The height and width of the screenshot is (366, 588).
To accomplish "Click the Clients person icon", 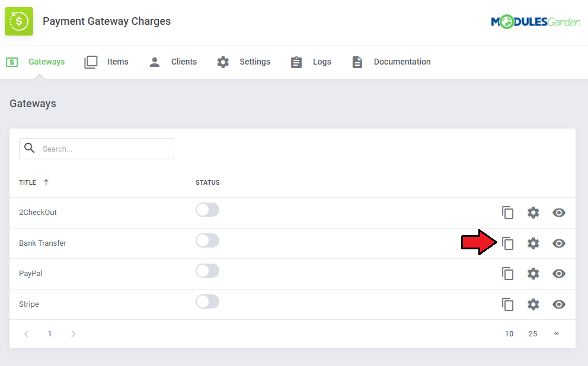I will tap(155, 62).
